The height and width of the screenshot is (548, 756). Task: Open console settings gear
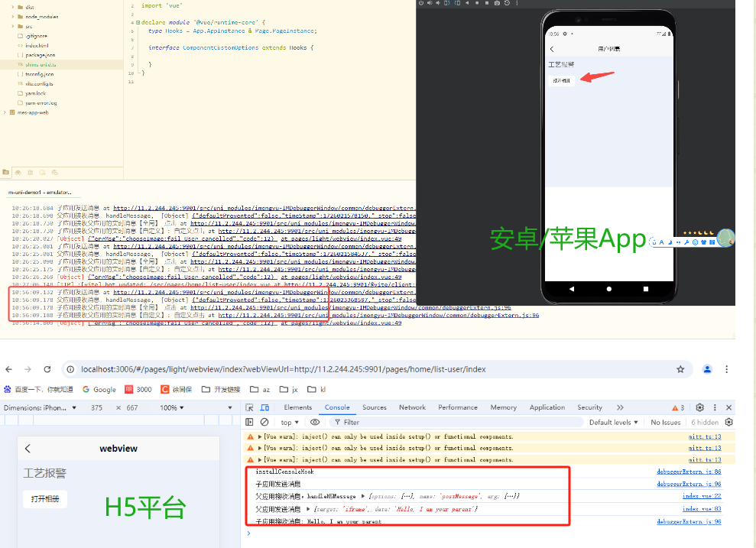tap(729, 422)
